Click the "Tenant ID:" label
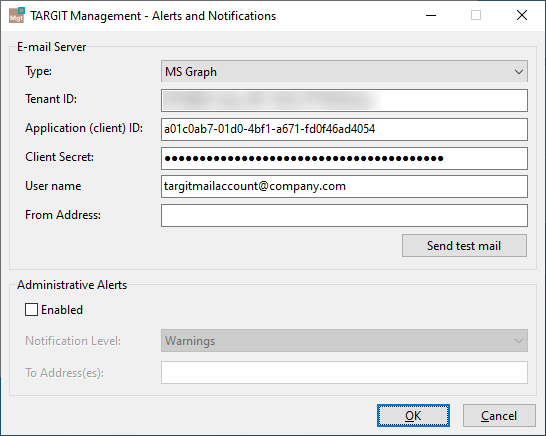This screenshot has height=436, width=546. (51, 99)
